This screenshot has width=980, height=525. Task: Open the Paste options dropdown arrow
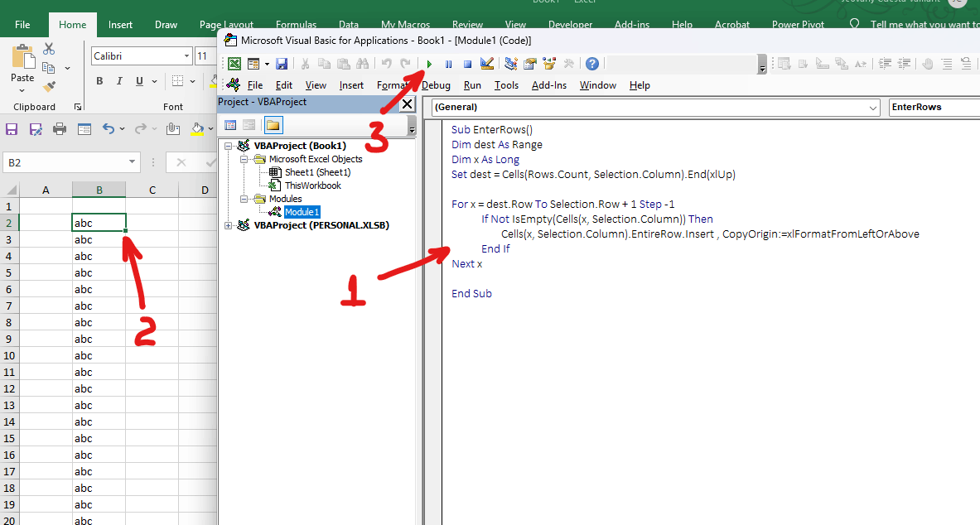tap(22, 90)
